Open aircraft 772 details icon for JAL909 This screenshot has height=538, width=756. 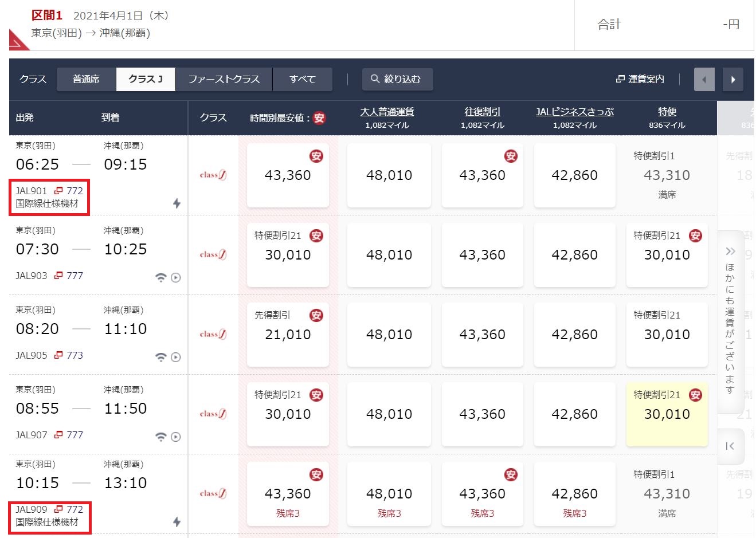58,509
